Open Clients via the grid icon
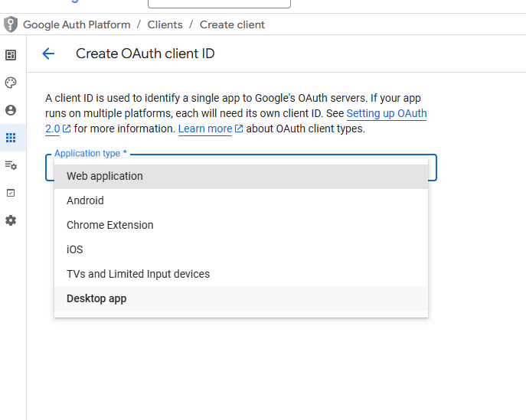 coord(11,138)
